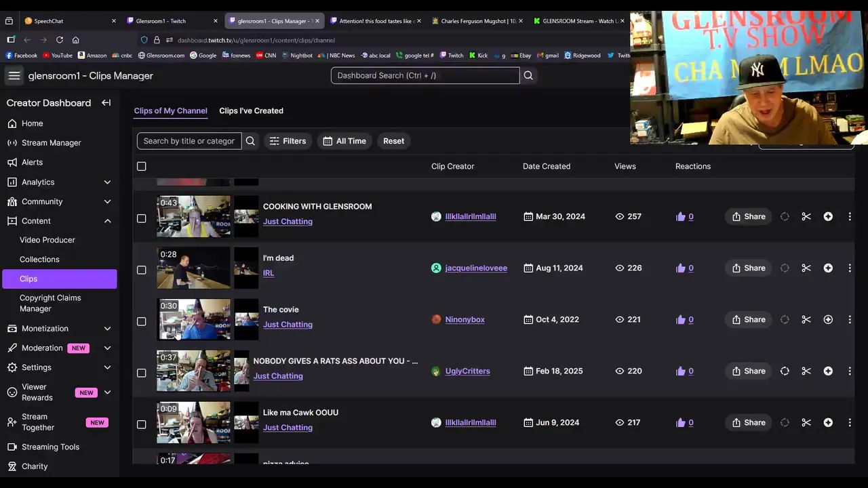This screenshot has height=488, width=868.
Task: Switch to Charles Ferguson Mugshot browser tab
Action: 477,21
